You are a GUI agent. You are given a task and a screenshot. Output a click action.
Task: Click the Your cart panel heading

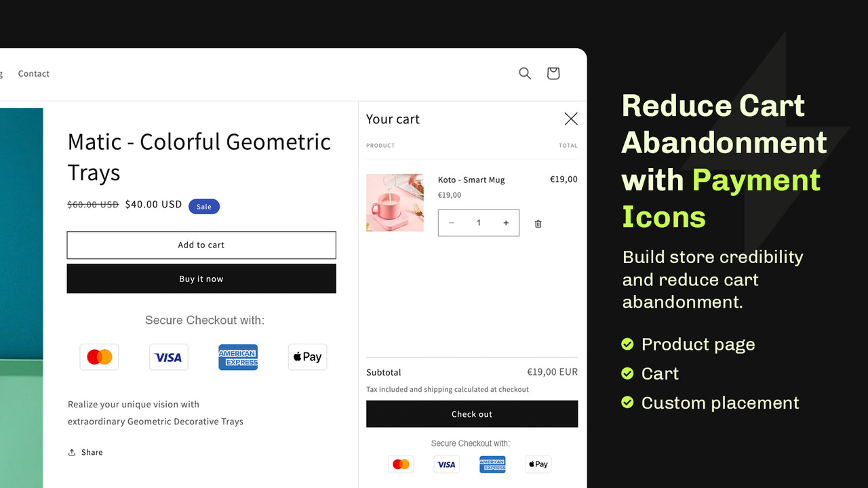393,119
